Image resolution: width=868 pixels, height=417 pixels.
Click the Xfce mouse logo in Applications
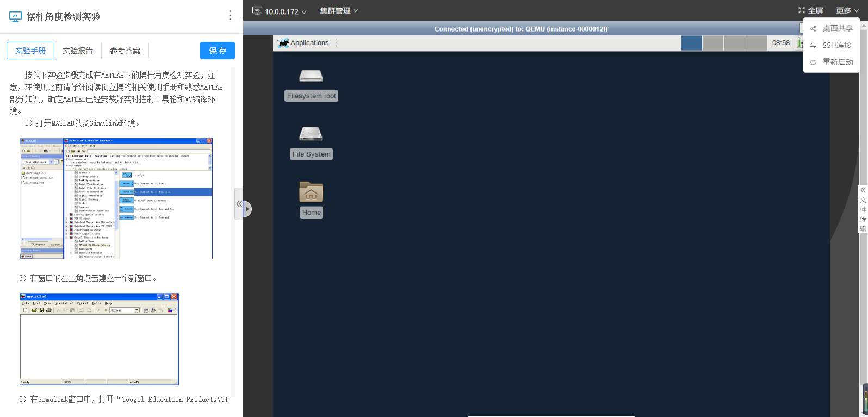[283, 43]
